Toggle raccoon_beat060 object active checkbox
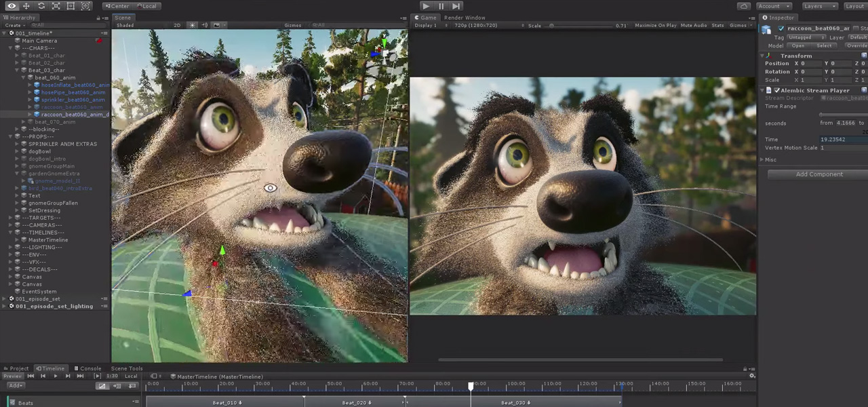This screenshot has width=868, height=407. (x=781, y=28)
